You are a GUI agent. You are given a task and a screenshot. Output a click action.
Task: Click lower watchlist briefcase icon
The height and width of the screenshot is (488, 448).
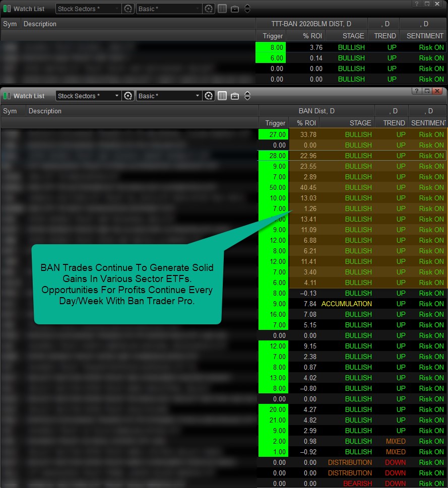coord(235,96)
